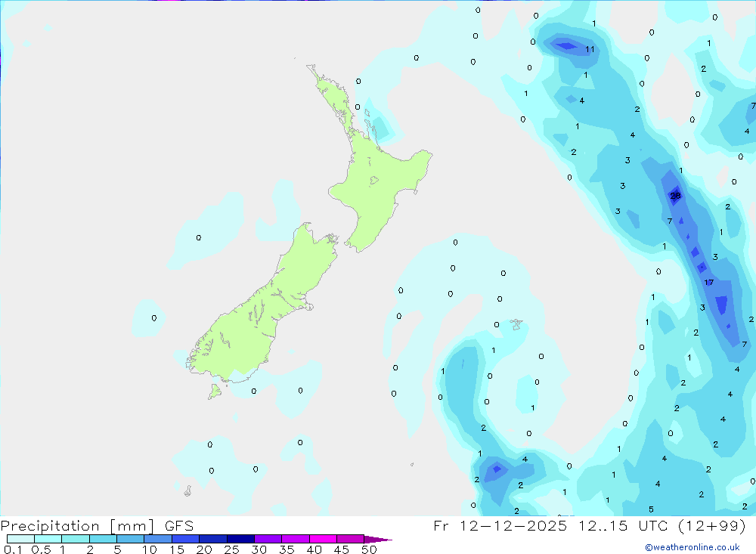Click the 5–10 mm legend color swatch
The image size is (756, 554).
pos(131,539)
